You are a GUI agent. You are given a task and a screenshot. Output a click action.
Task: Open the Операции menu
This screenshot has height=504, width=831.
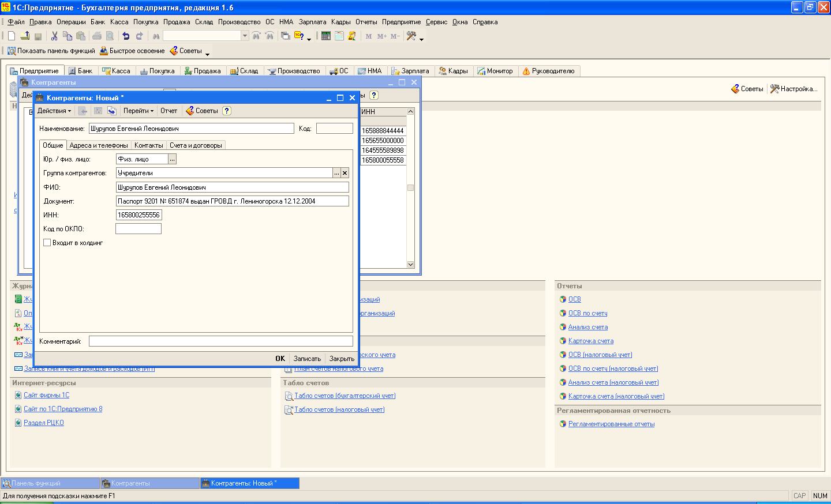(x=71, y=22)
